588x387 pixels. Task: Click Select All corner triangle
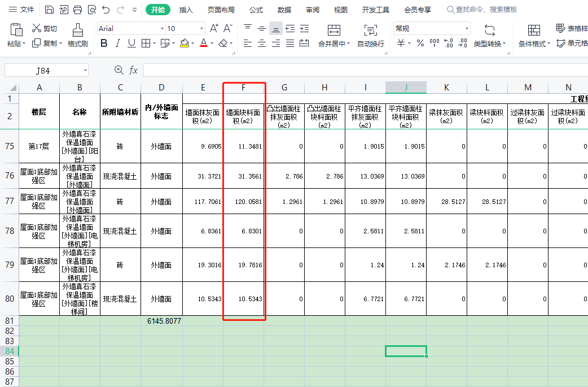coord(13,88)
